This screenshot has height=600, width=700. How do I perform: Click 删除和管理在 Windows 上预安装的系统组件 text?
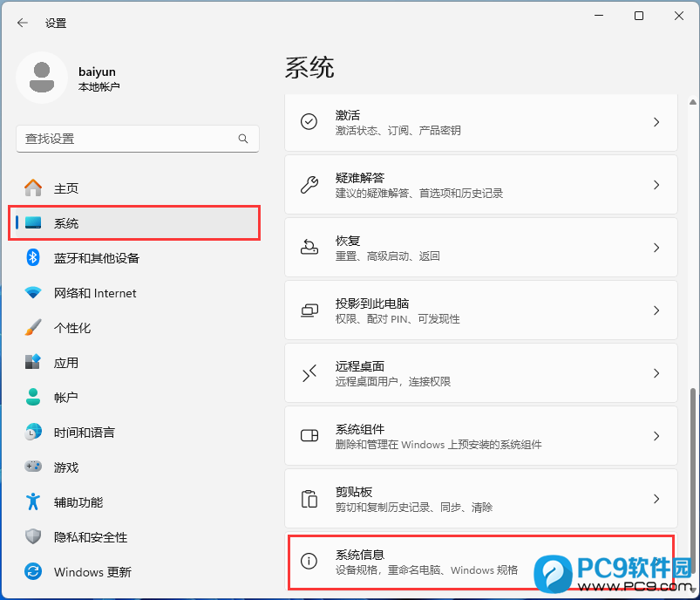(438, 445)
